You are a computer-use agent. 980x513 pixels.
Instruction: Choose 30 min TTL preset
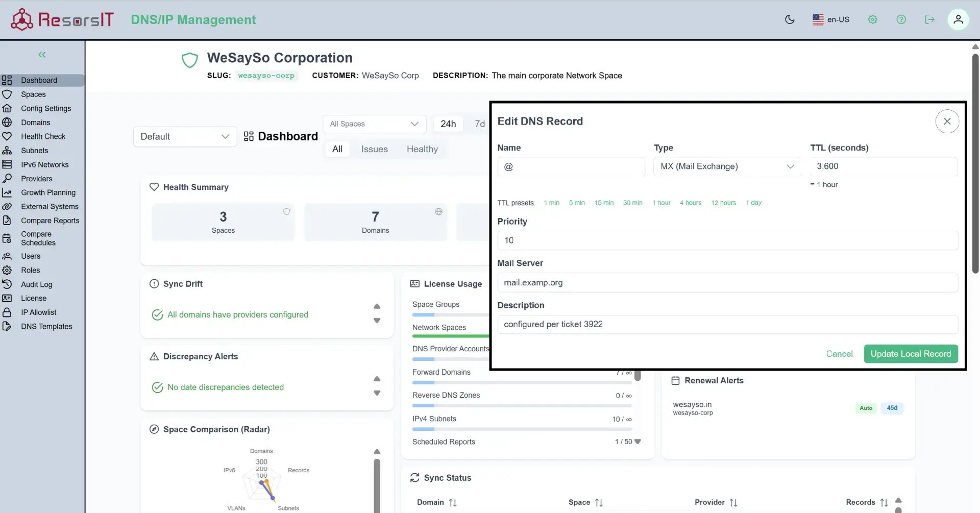[632, 203]
